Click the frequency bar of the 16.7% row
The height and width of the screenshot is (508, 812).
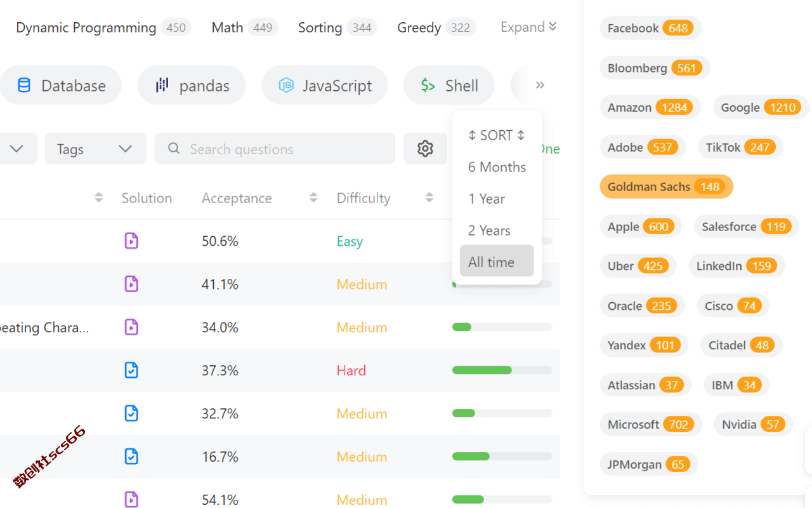pos(502,457)
